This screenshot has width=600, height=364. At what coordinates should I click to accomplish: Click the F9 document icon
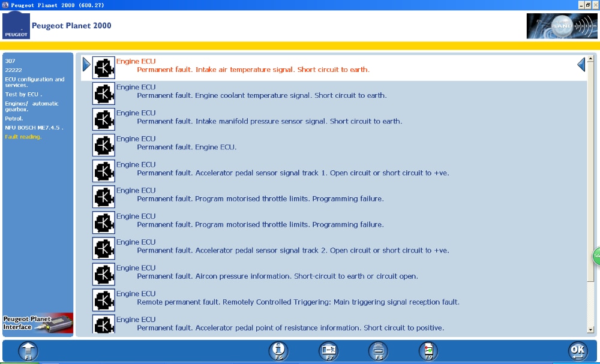tap(428, 351)
